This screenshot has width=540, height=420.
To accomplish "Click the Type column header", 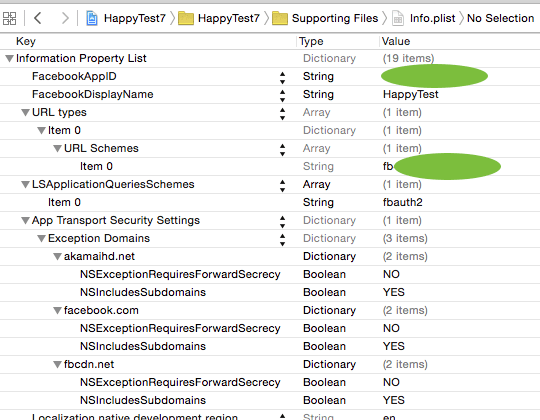I will [x=311, y=41].
